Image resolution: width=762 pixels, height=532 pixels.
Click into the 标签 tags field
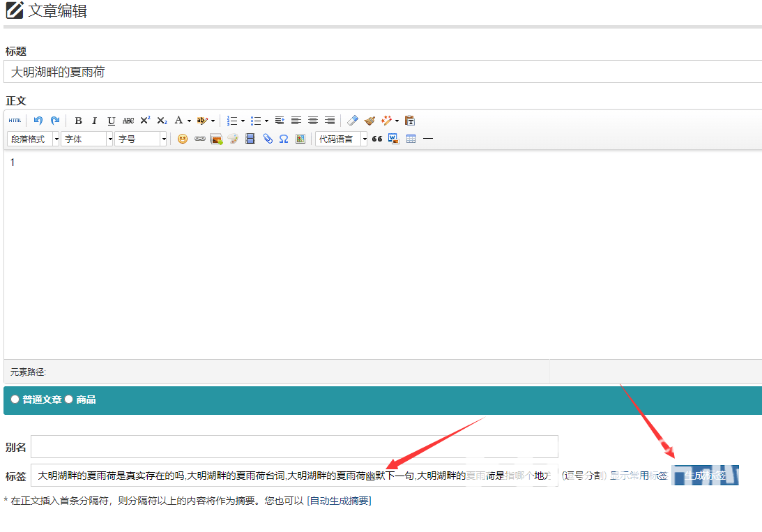[x=294, y=475]
